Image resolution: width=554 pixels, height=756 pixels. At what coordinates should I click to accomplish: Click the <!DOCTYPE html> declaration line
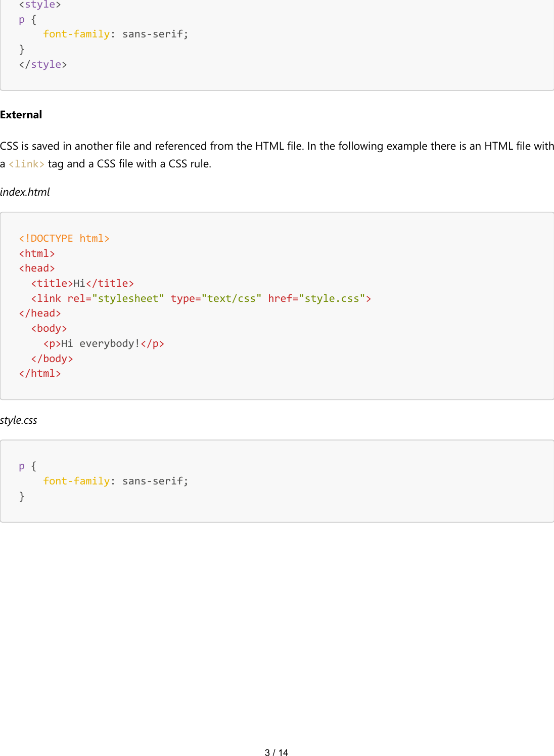click(x=64, y=238)
